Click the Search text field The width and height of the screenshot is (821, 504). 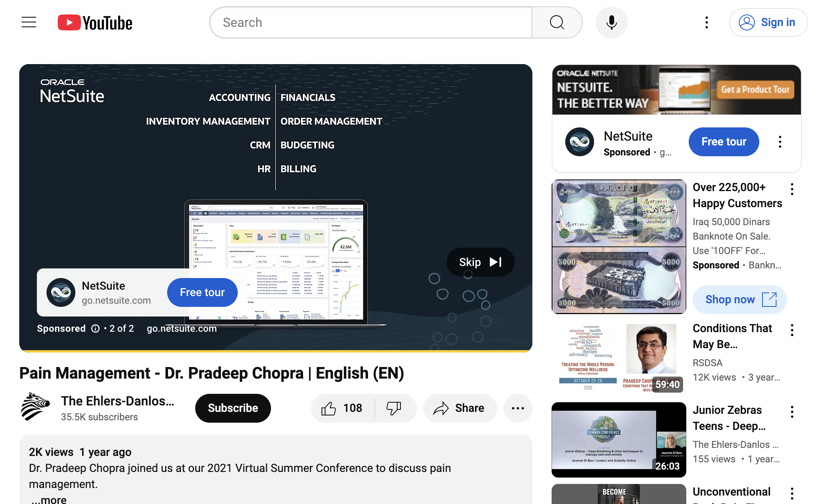[x=371, y=22]
